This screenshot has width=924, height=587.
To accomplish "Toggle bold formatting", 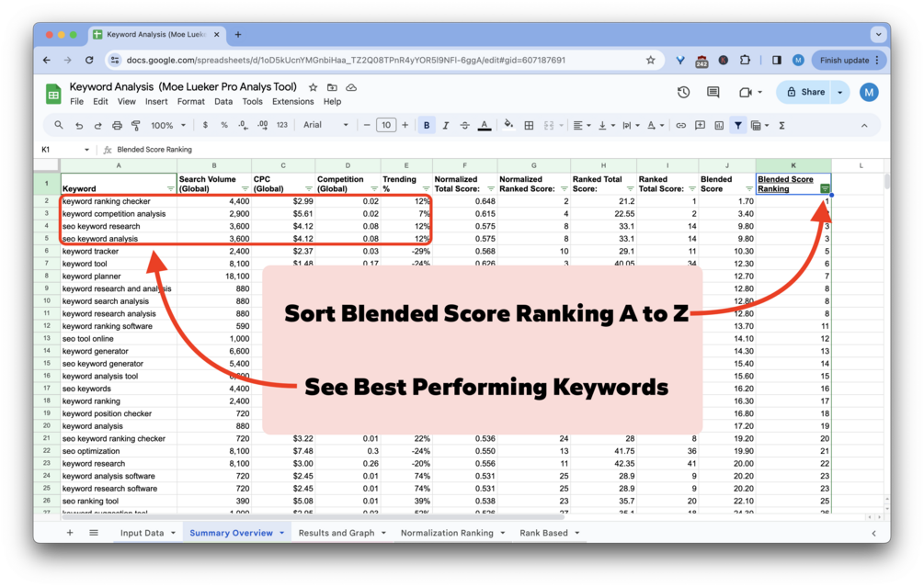I will [x=427, y=126].
